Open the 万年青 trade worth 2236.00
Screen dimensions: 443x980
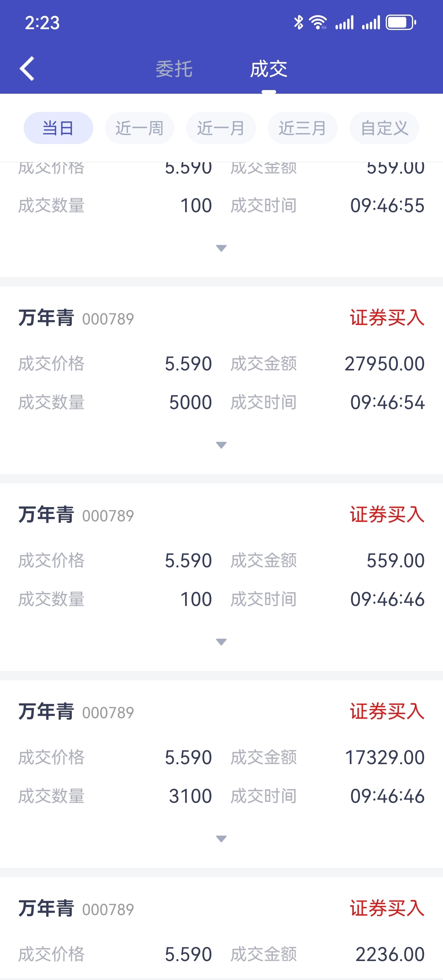coord(221,929)
